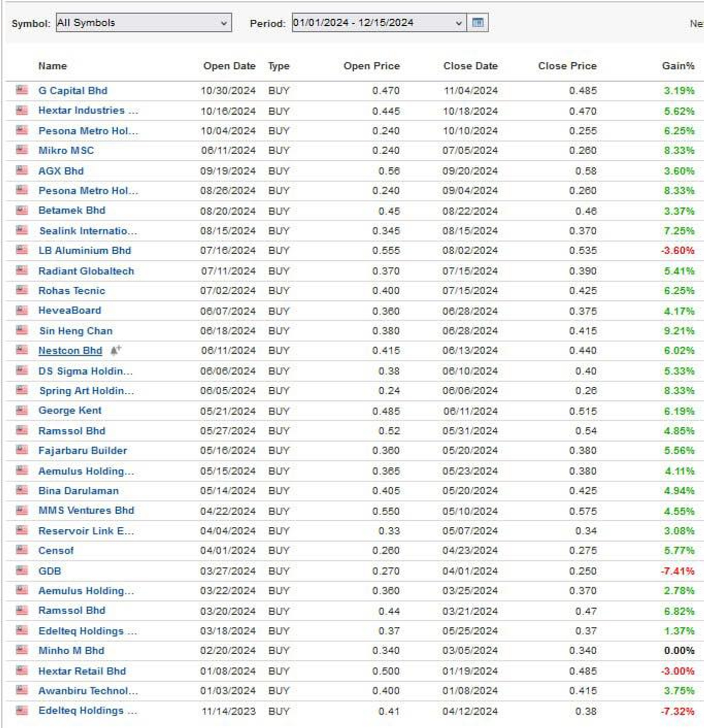Click the flag icon for Hextar Retail Bhd
Screen dimensions: 704x728
22,671
